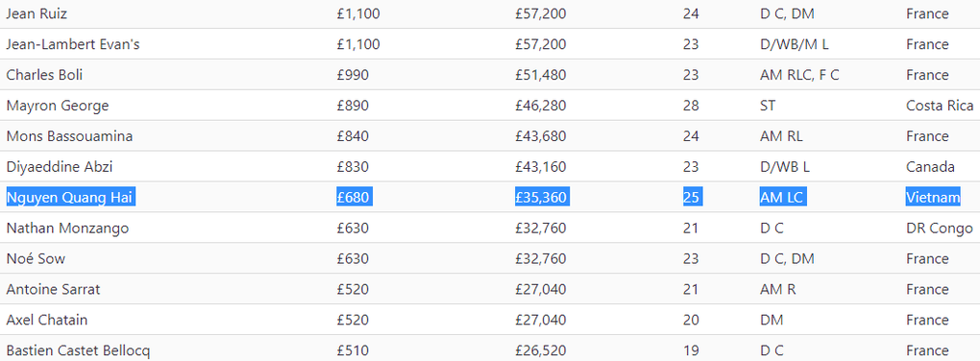The width and height of the screenshot is (980, 361).
Task: Select Charles Boli's weekly wage £990
Action: (353, 75)
